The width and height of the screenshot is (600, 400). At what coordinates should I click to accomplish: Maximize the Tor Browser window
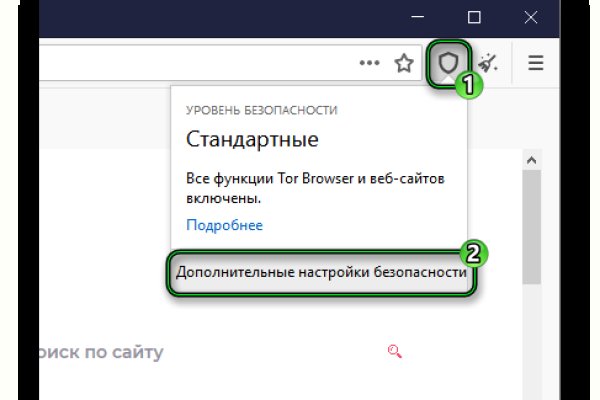tap(474, 17)
